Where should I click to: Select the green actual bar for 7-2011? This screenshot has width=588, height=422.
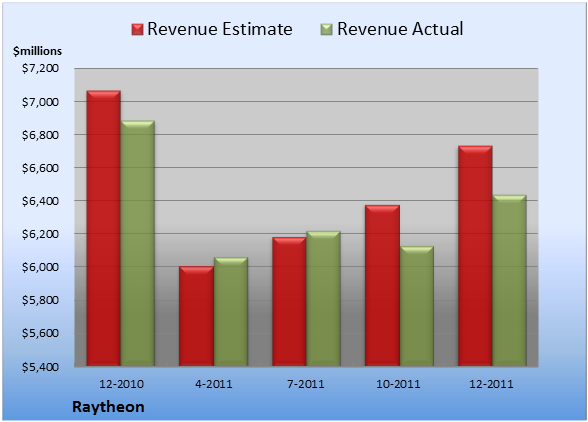(x=323, y=298)
